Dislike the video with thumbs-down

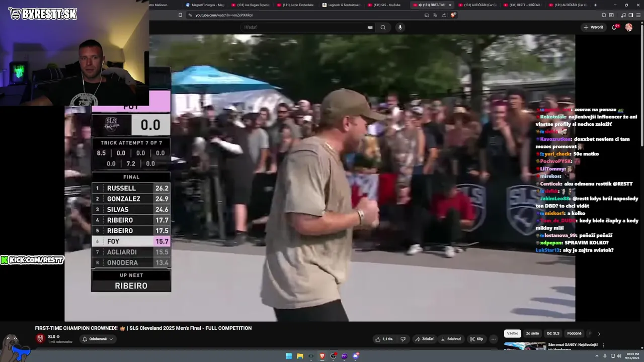(403, 339)
